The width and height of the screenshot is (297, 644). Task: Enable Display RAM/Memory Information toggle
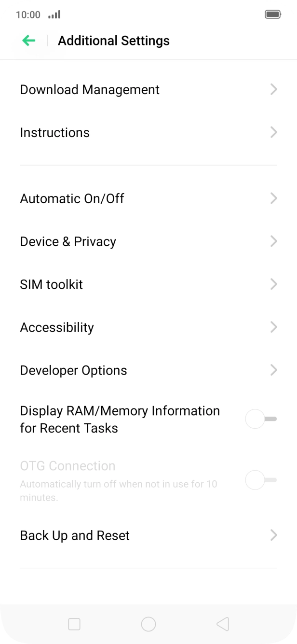(x=260, y=419)
